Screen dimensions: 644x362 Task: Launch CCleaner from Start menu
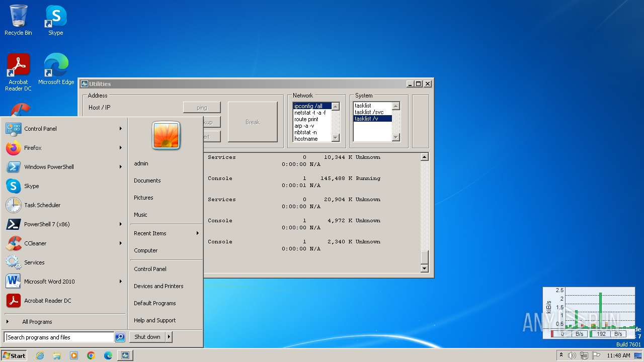(x=64, y=243)
